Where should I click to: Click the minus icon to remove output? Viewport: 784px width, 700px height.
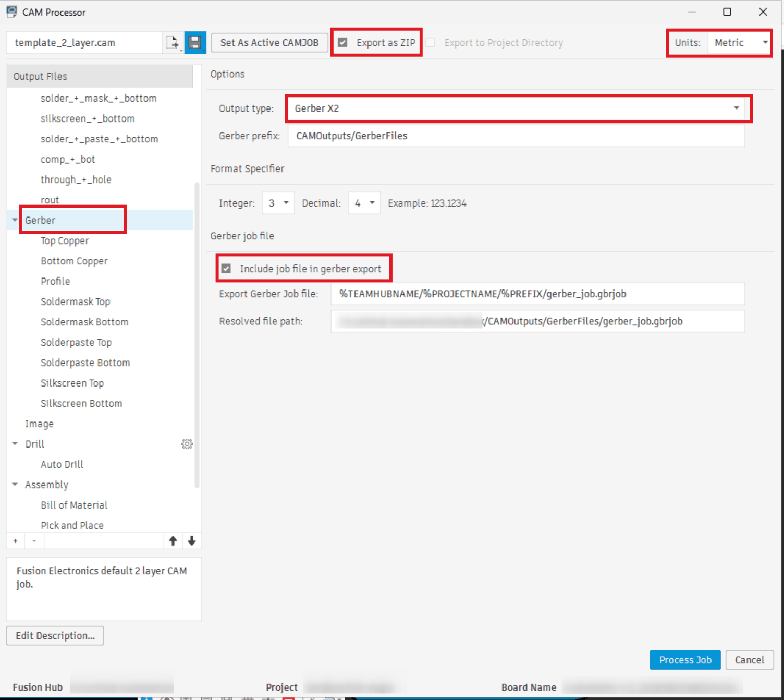pyautogui.click(x=34, y=541)
